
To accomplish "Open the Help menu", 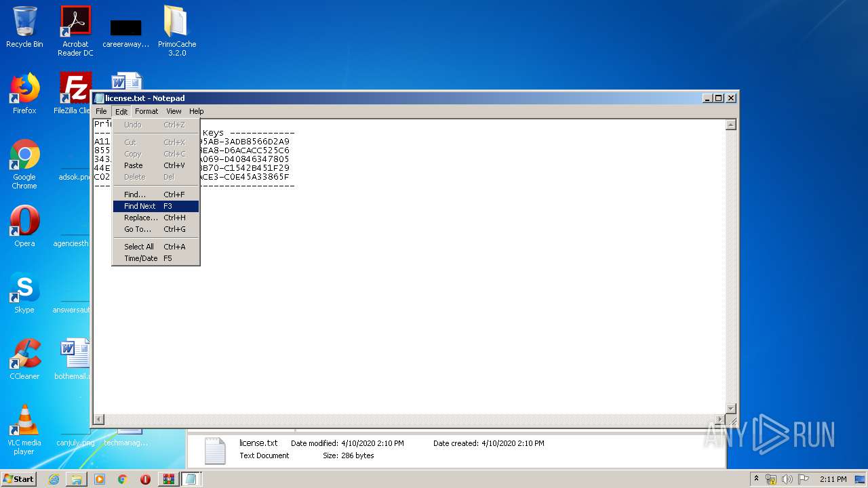I will 197,111.
